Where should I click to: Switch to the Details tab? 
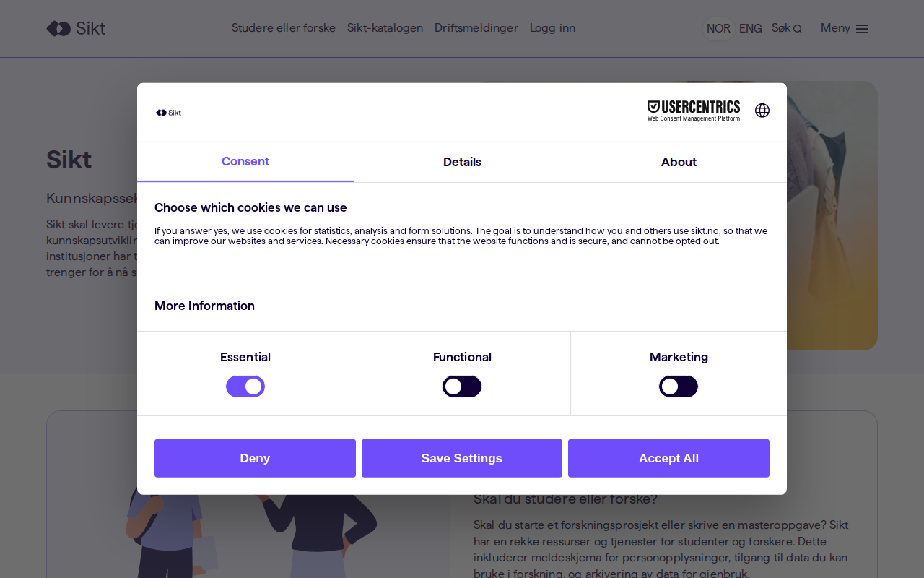click(462, 162)
